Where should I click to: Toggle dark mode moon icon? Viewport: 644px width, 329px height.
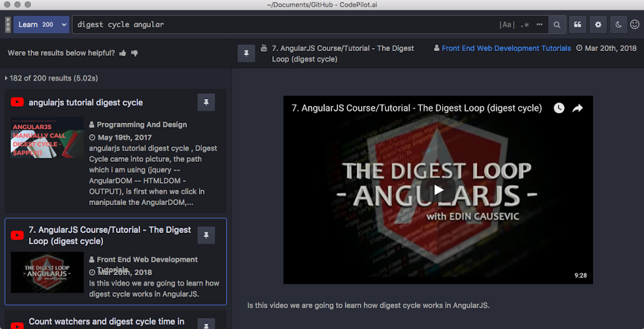click(618, 25)
